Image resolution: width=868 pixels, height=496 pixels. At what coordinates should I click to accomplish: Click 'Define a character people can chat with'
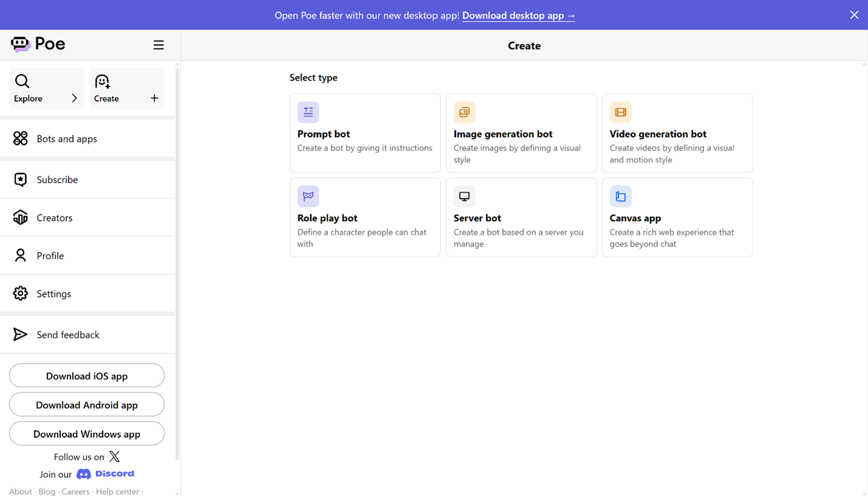pyautogui.click(x=362, y=238)
